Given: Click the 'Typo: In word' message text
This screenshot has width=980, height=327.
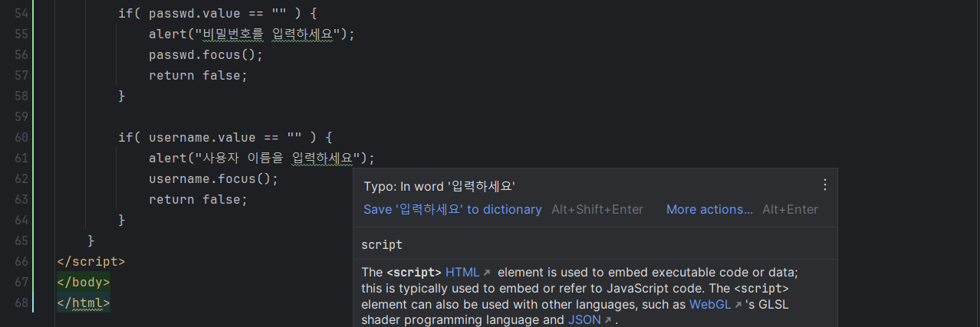Looking at the screenshot, I should pyautogui.click(x=439, y=186).
